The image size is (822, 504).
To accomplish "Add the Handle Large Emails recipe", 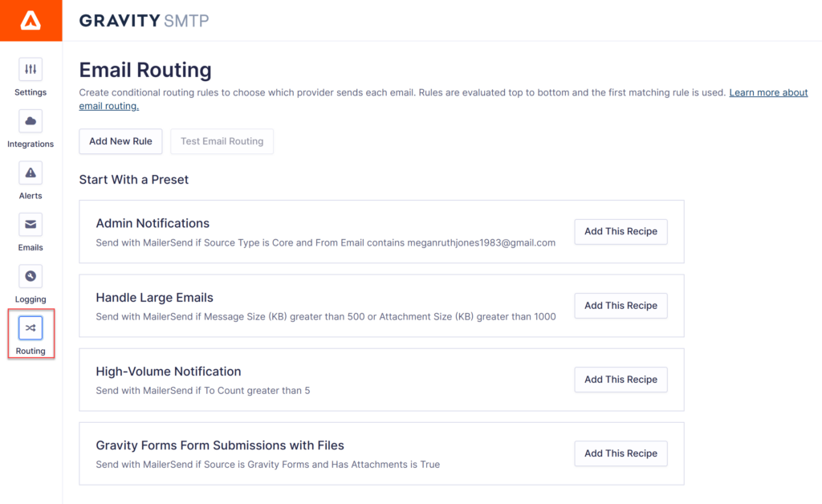I will [621, 306].
